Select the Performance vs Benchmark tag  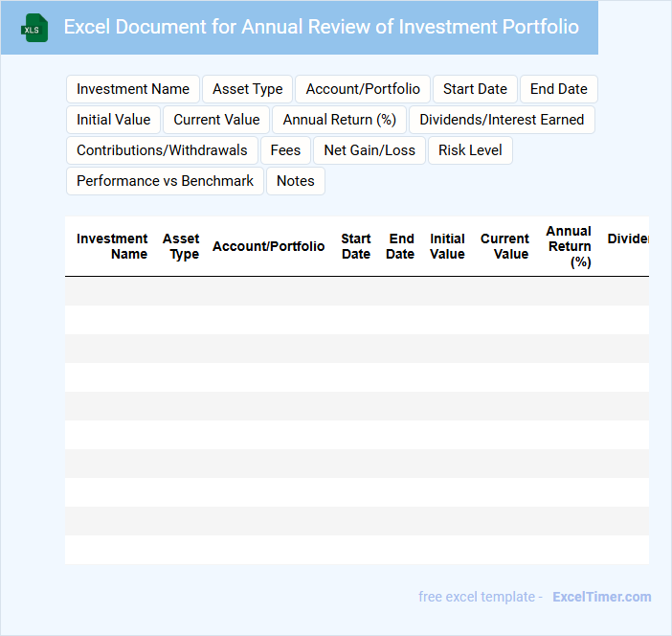click(x=166, y=181)
